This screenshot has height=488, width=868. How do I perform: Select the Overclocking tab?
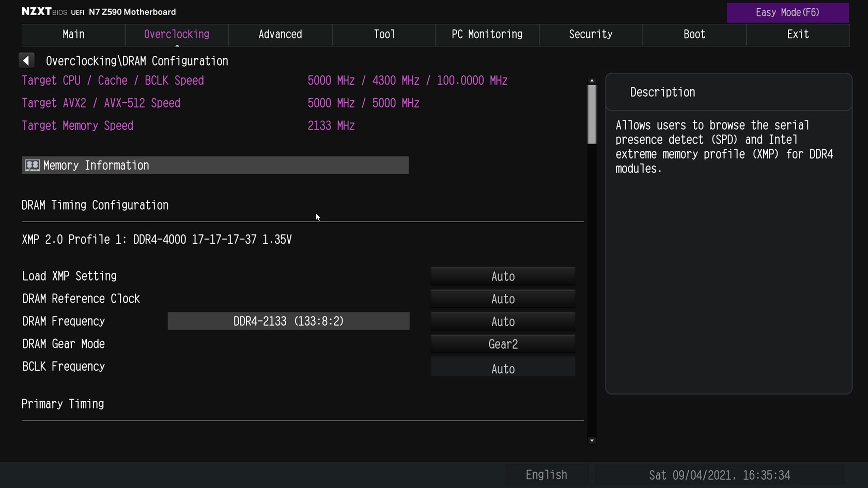[177, 35]
